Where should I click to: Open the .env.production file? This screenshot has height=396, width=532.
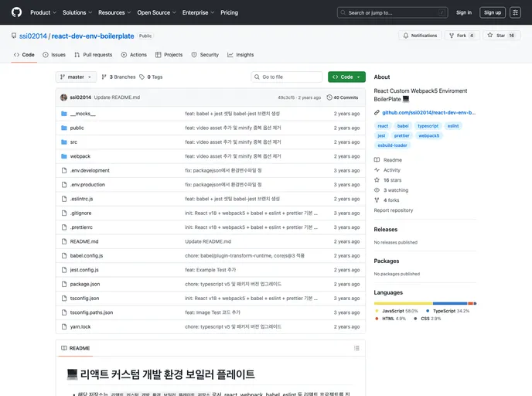coord(87,185)
